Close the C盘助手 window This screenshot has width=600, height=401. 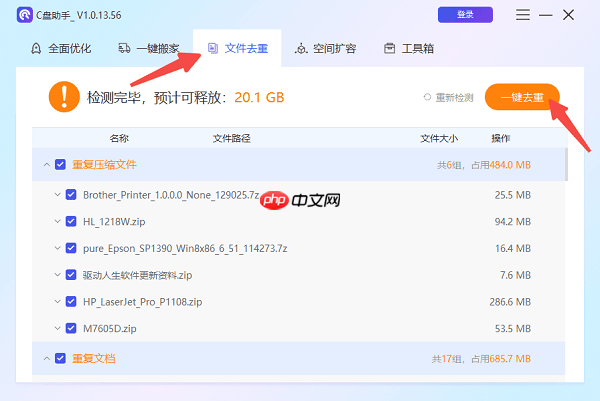pos(569,15)
